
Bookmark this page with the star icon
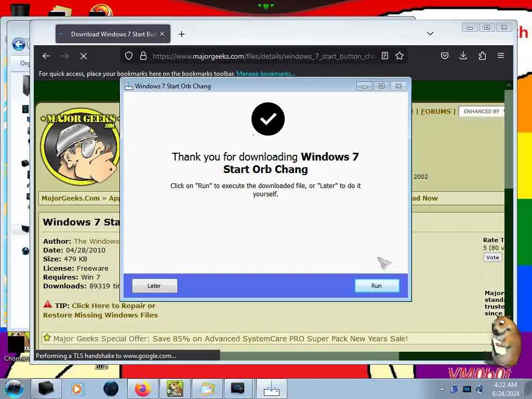pyautogui.click(x=400, y=56)
